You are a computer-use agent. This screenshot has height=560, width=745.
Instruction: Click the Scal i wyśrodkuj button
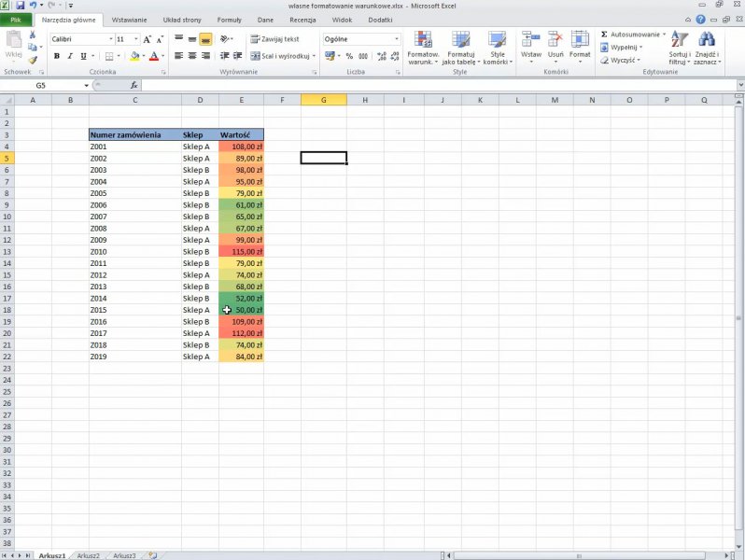tap(282, 56)
